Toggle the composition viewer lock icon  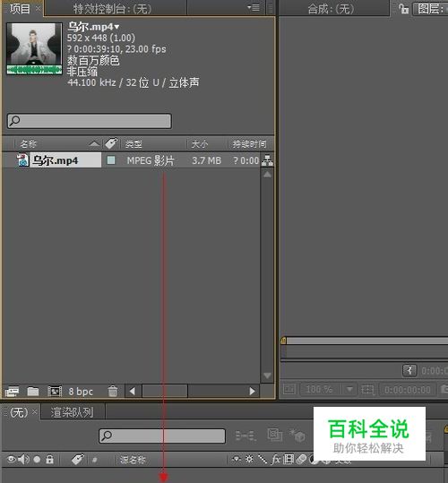coord(403,9)
